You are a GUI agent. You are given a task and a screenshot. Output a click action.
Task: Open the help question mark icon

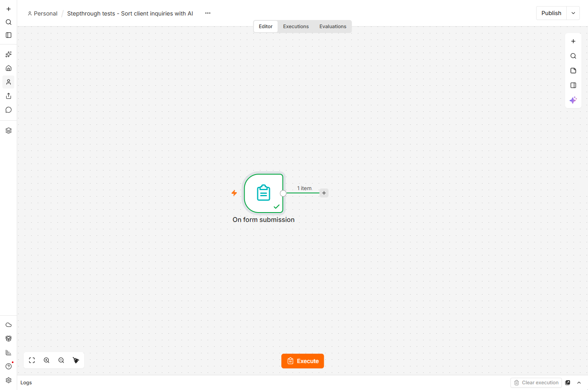(x=9, y=366)
